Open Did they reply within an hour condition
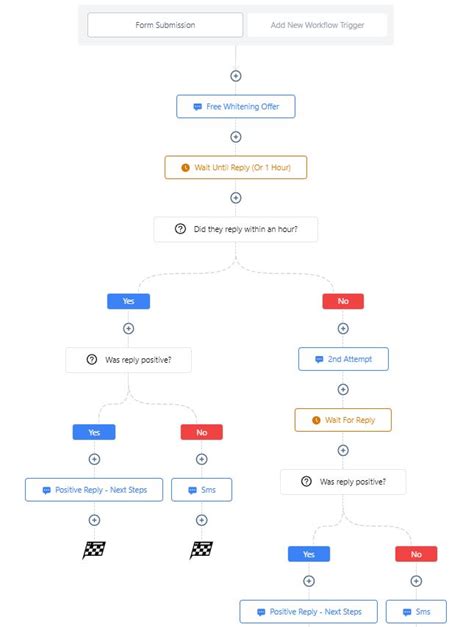 click(x=236, y=229)
